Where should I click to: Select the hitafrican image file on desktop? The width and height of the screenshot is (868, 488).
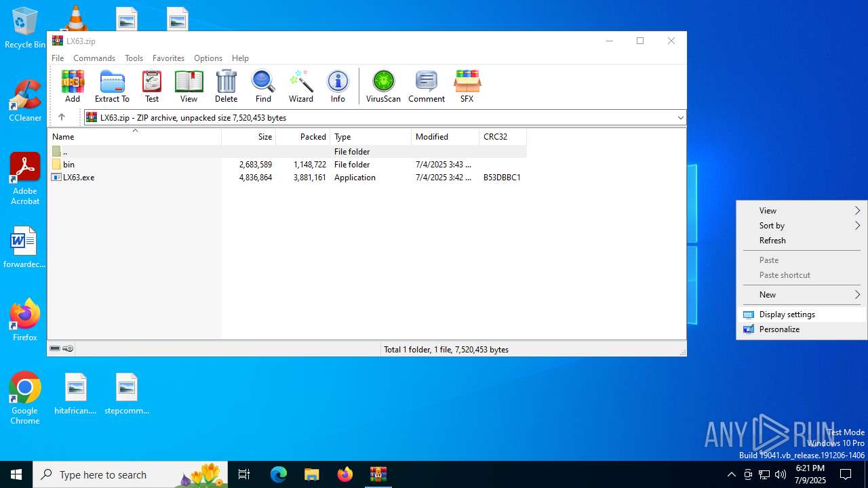coord(75,394)
